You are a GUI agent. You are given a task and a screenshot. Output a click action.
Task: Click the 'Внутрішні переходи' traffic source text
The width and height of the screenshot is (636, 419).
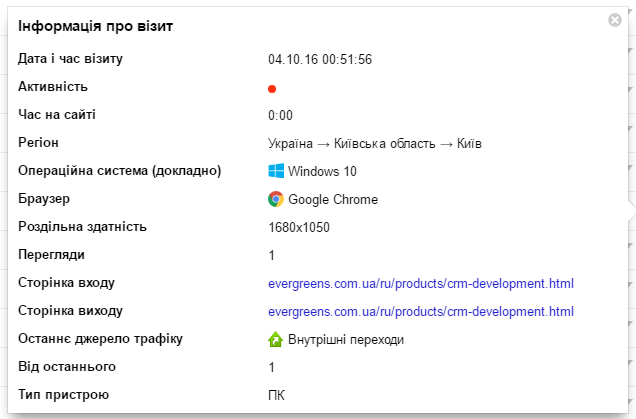(x=346, y=340)
